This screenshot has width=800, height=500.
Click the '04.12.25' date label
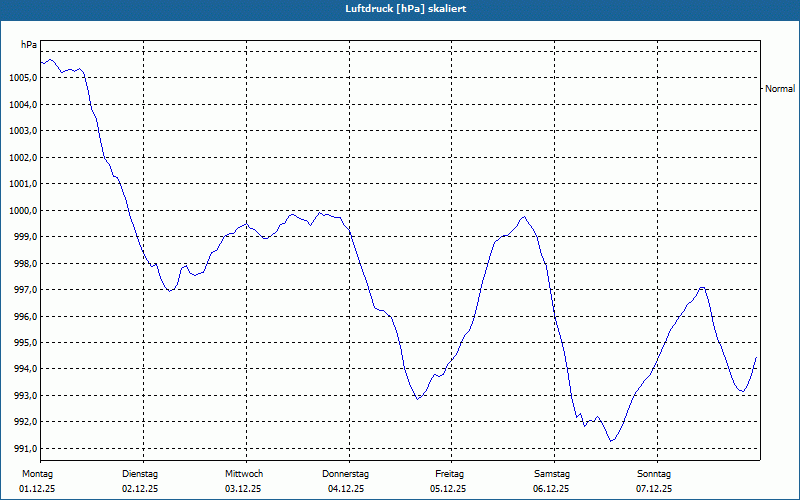pyautogui.click(x=346, y=489)
